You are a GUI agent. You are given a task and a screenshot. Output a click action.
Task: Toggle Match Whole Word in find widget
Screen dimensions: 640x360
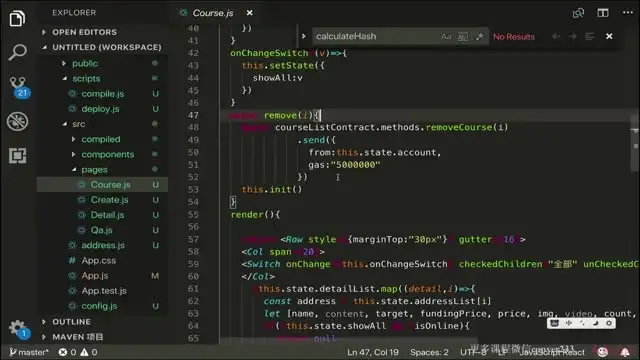462,37
